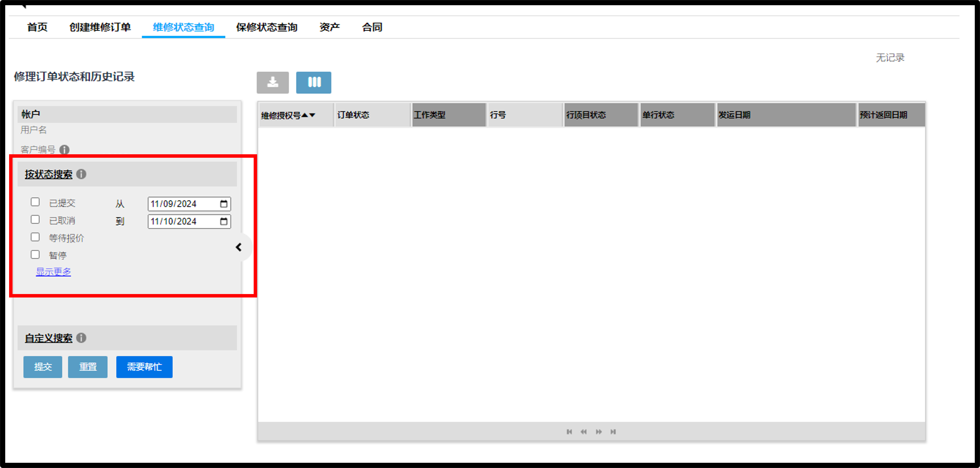This screenshot has width=980, height=468.
Task: Open calendar picker on 到 date field
Action: tap(224, 221)
